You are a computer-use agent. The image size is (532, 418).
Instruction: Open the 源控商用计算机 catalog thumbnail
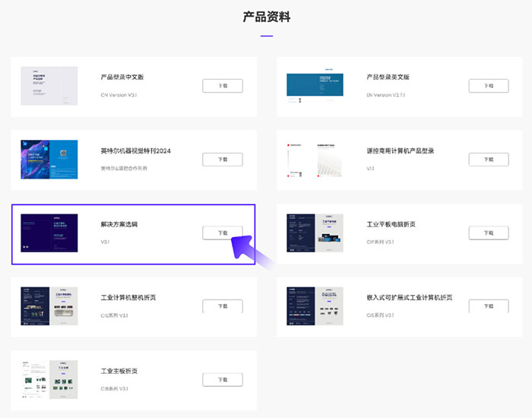pyautogui.click(x=315, y=160)
